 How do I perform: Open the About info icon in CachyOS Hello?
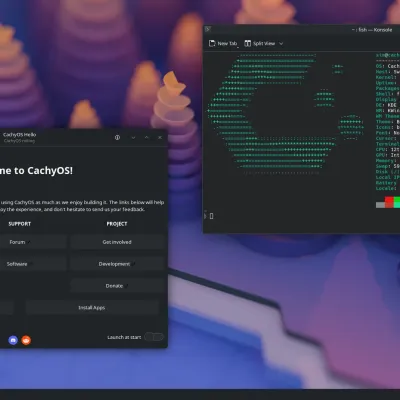pos(117,137)
